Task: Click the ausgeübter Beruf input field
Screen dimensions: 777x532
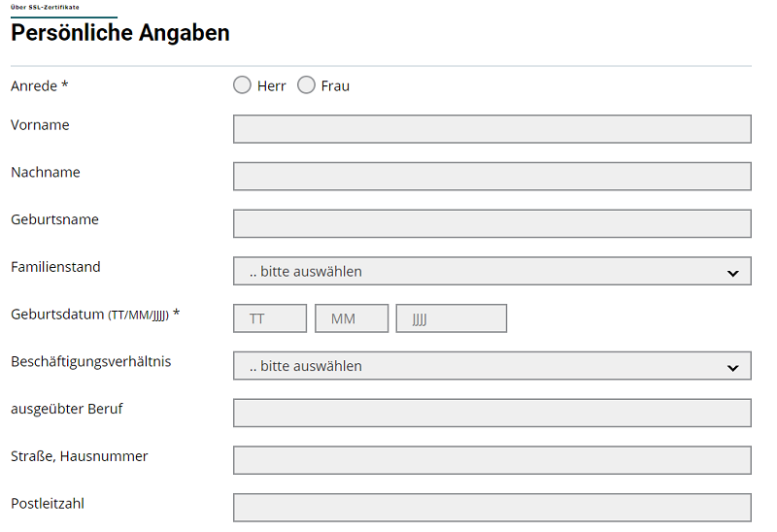Action: [492, 413]
